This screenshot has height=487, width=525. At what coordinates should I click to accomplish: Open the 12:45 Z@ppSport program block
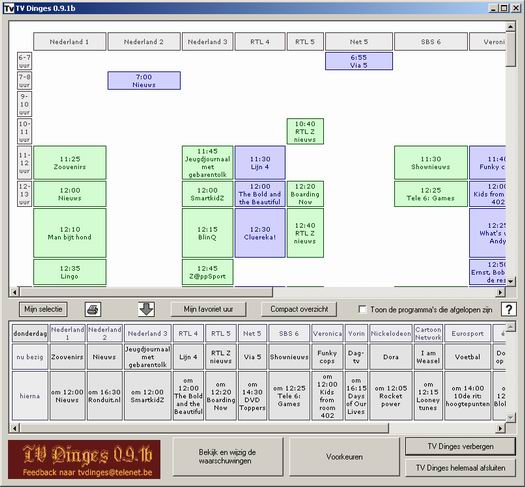[x=207, y=272]
